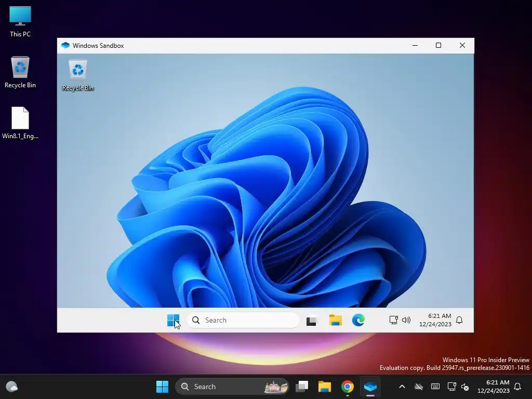Close the Windows Sandbox window

[x=462, y=46]
